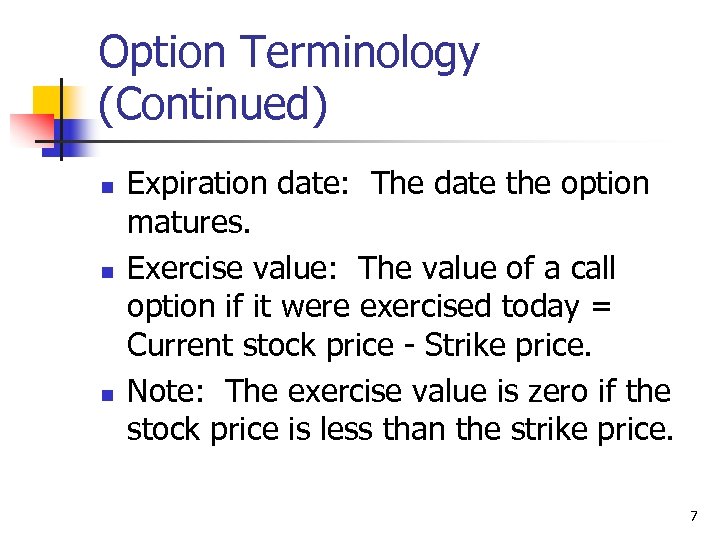This screenshot has width=720, height=540.
Task: Click the "Option Terminology" title line
Action: (289, 53)
